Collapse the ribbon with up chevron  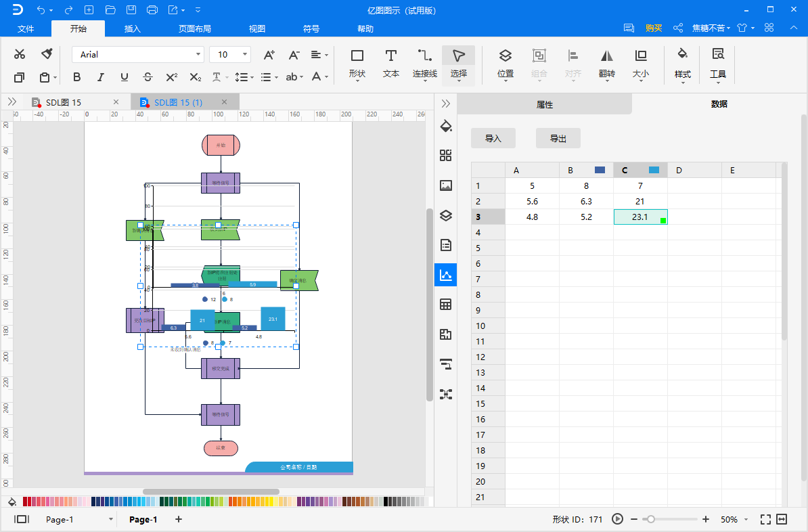click(x=794, y=28)
